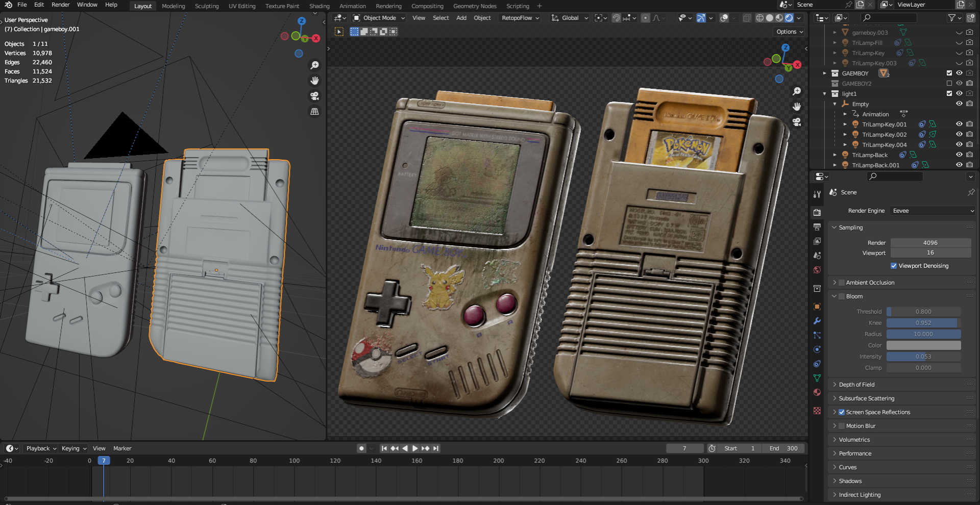Open the Options dropdown in viewport

[790, 32]
